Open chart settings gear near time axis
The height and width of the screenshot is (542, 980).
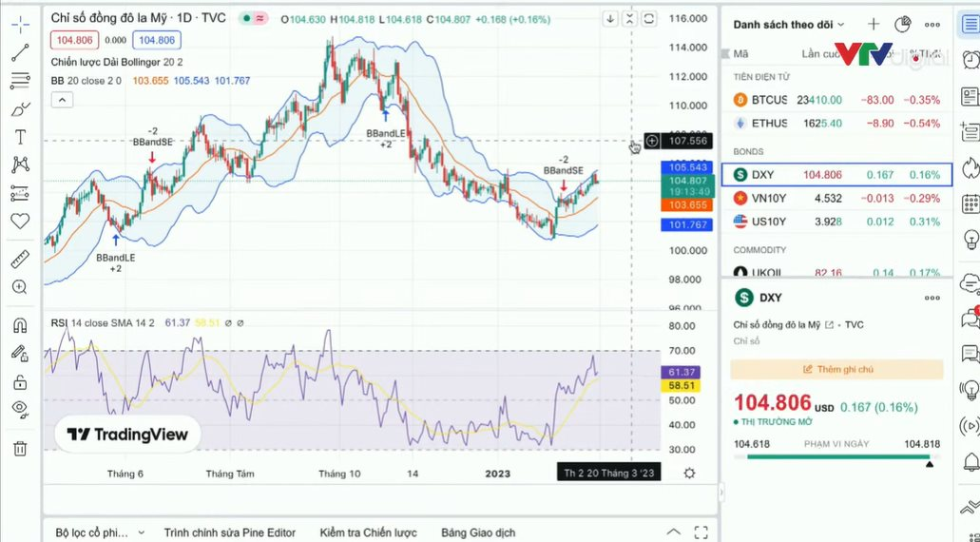tap(689, 473)
